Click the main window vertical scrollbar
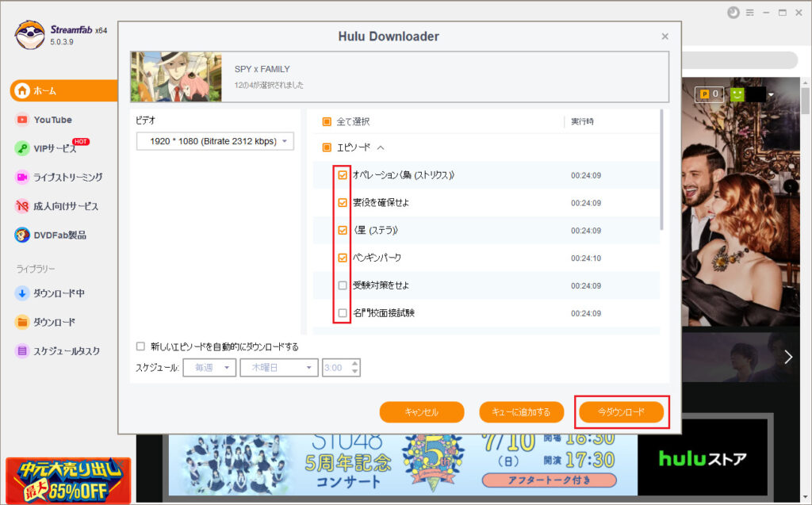The image size is (812, 505). 805,101
